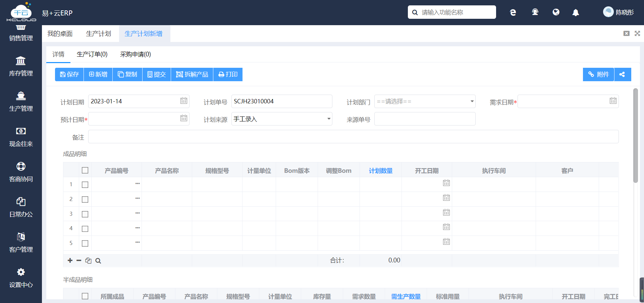Open product picker ellipsis in row 4
Viewport: 644px width, 303px height.
pos(138,228)
